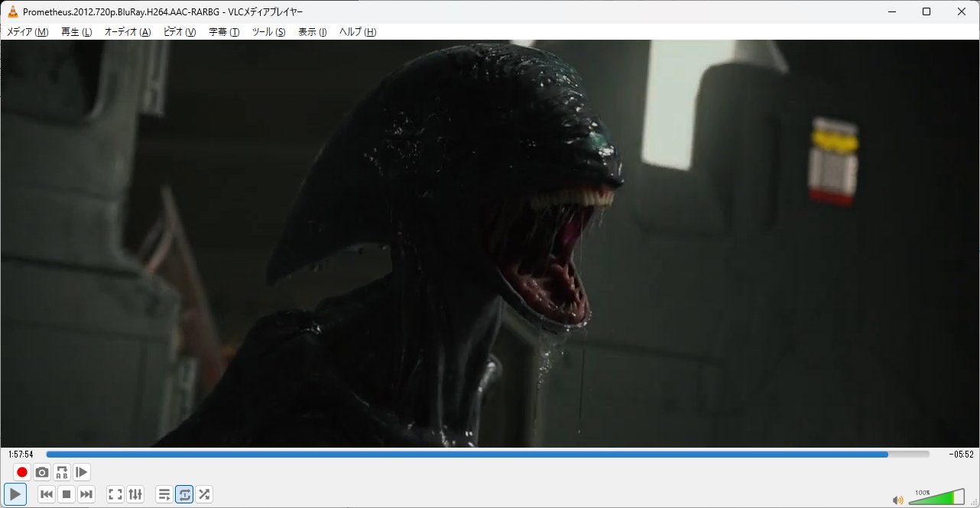The height and width of the screenshot is (508, 980).
Task: Click the red Record button
Action: click(22, 472)
